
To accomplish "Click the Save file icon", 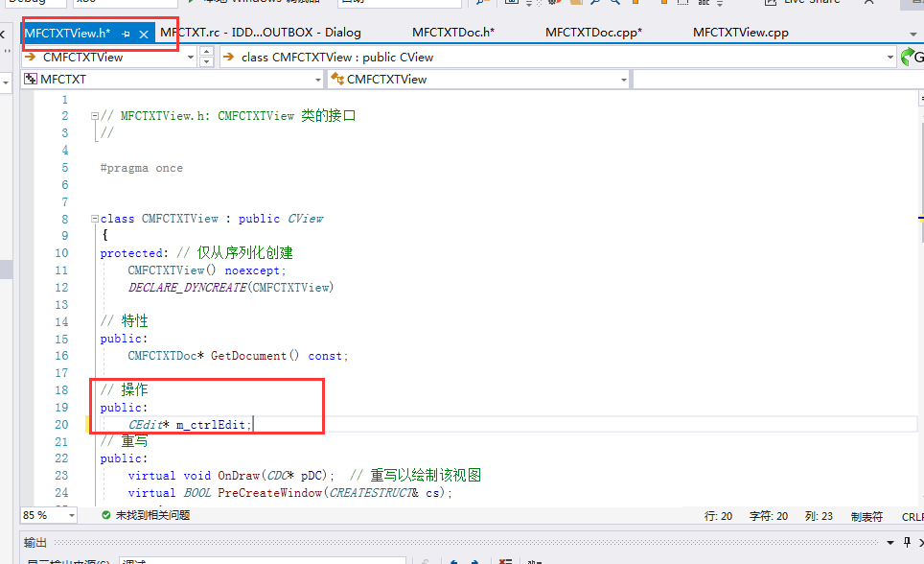I will click(511, 3).
